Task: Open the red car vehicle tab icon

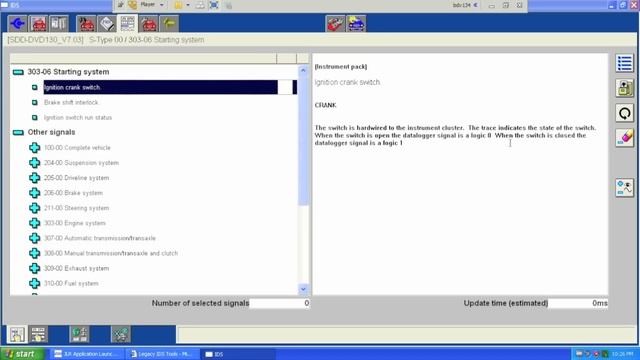Action: (x=39, y=23)
